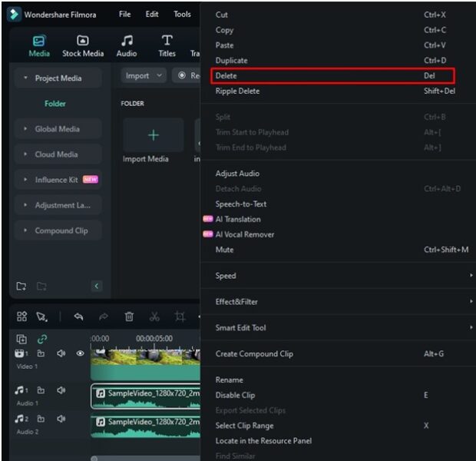Click the timeline horizontal scrollbar handle

coord(94,458)
